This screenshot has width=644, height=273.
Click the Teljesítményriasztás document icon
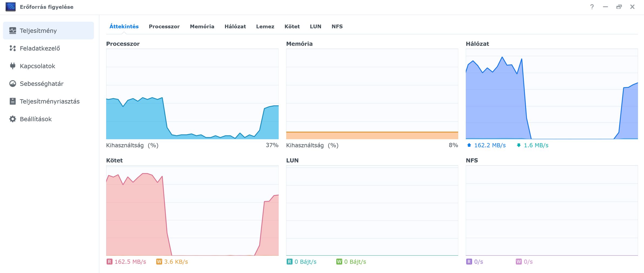coord(13,101)
